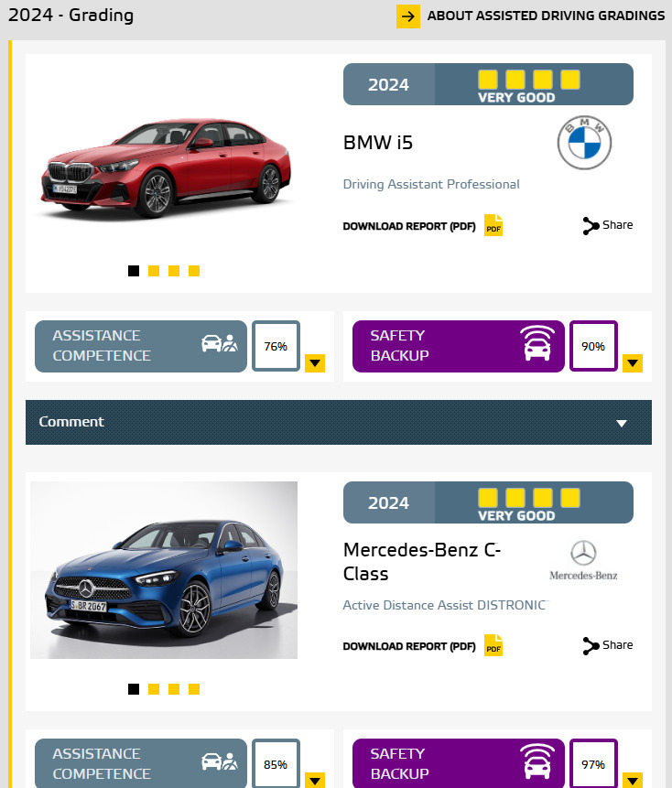This screenshot has height=788, width=672.
Task: Expand BMW Safety Backup 90% details arrow
Action: 633,362
